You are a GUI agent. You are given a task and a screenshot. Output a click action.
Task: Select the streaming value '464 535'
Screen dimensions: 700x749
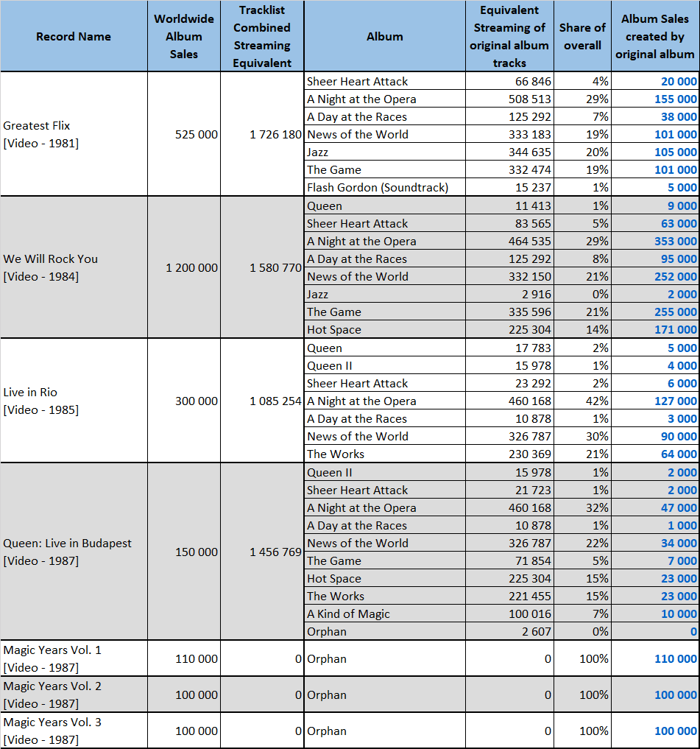(x=529, y=242)
